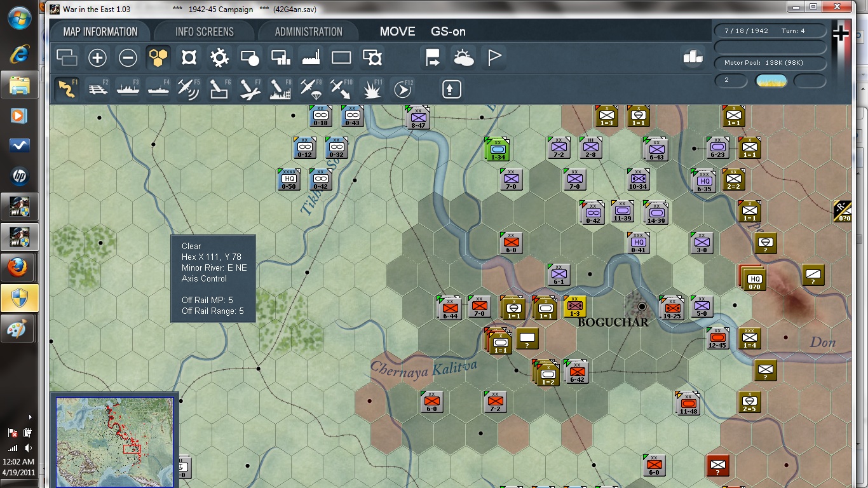Select F4 amphibious ship icon
Screen dimensions: 868x488
coord(158,89)
